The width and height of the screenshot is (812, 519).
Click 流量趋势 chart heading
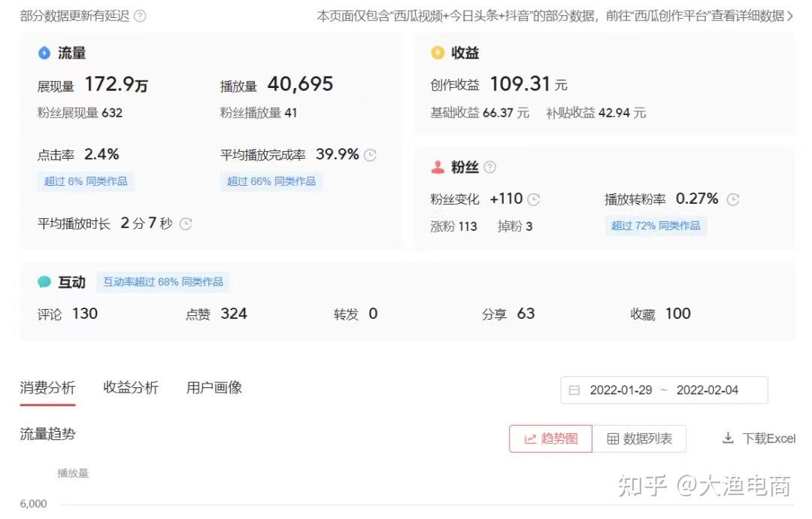(x=47, y=433)
